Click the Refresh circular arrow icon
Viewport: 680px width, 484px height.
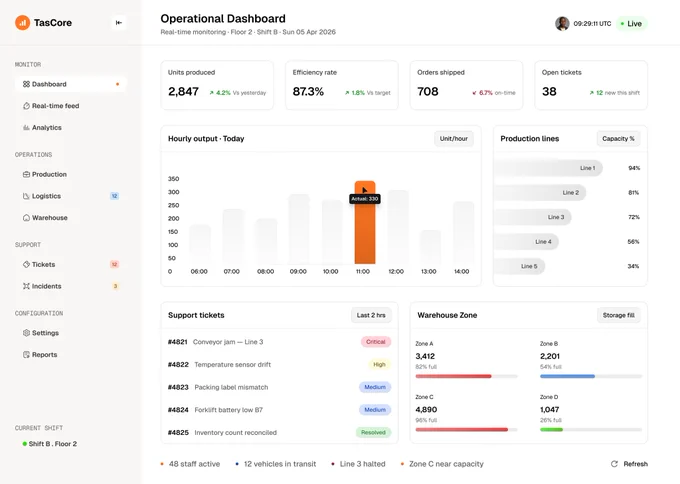614,464
